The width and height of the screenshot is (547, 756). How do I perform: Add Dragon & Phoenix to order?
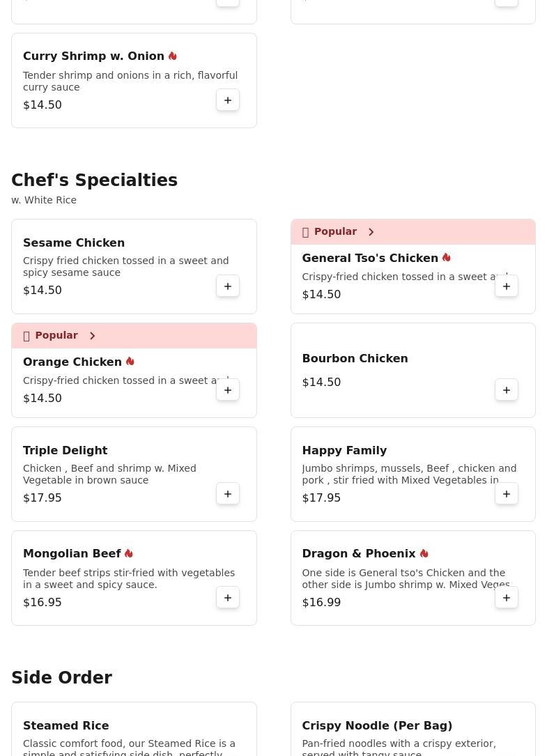tap(507, 598)
